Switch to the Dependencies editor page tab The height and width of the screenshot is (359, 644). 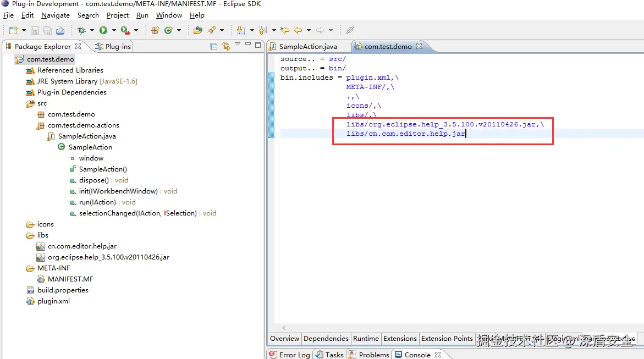point(326,339)
